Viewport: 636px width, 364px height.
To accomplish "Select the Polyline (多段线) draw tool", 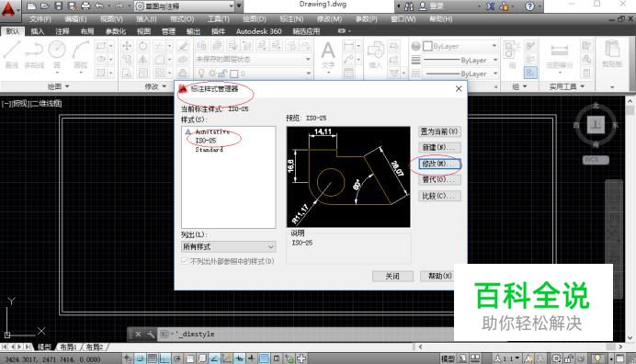I will [x=34, y=54].
